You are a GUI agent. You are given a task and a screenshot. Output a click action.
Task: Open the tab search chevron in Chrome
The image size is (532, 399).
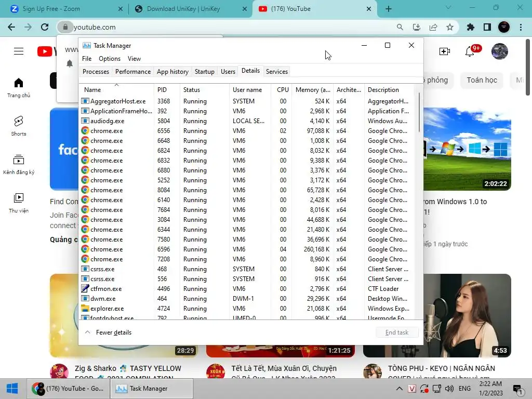[x=448, y=7]
